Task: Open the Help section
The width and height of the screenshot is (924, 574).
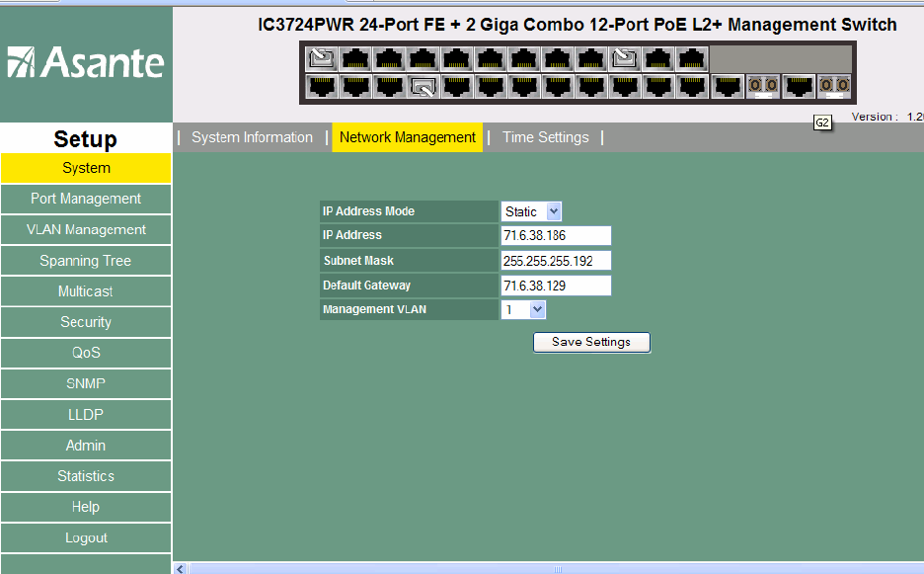Action: (x=86, y=507)
